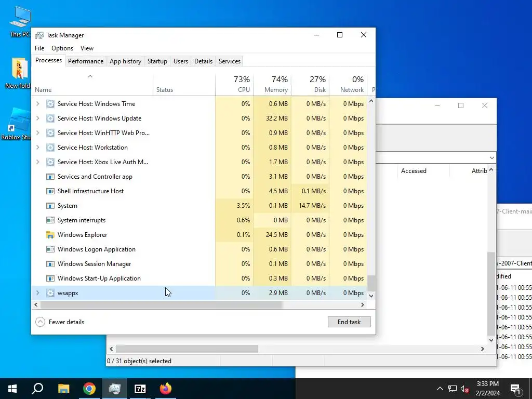Select the New folder desktop icon
The image size is (532, 399).
pyautogui.click(x=19, y=73)
